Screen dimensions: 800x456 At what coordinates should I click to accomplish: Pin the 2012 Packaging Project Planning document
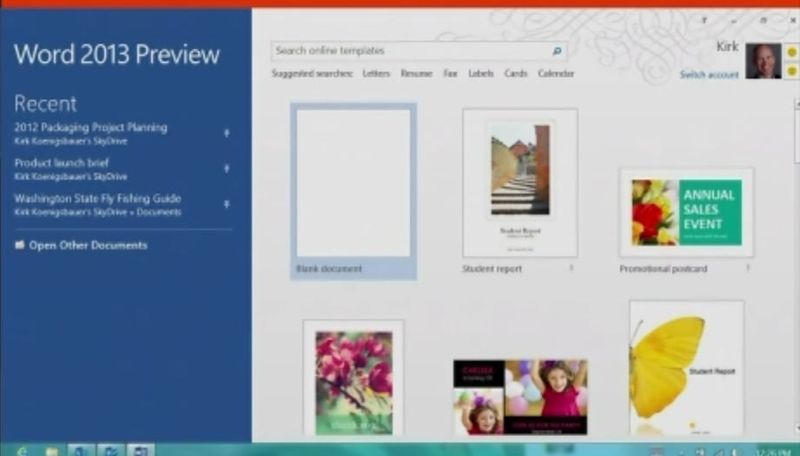pos(227,133)
